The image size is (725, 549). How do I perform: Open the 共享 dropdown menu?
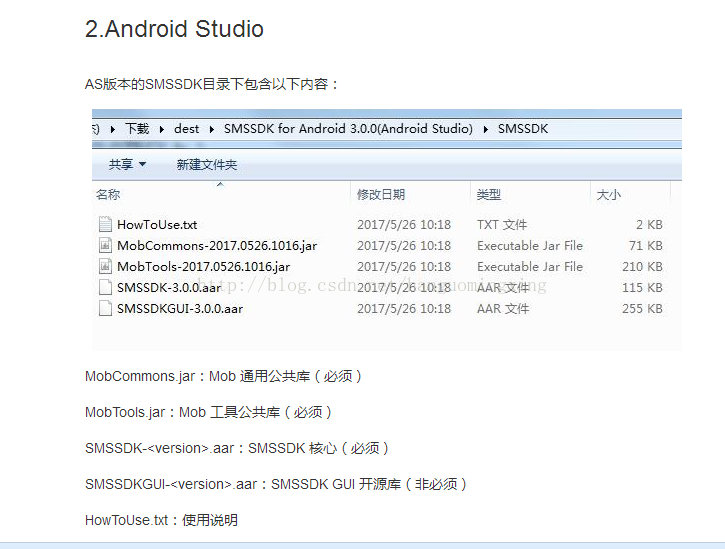click(x=127, y=164)
